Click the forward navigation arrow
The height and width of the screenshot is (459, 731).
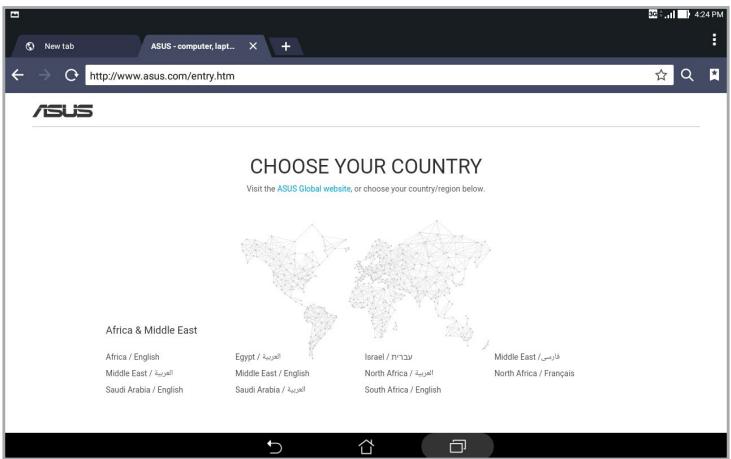pyautogui.click(x=44, y=75)
